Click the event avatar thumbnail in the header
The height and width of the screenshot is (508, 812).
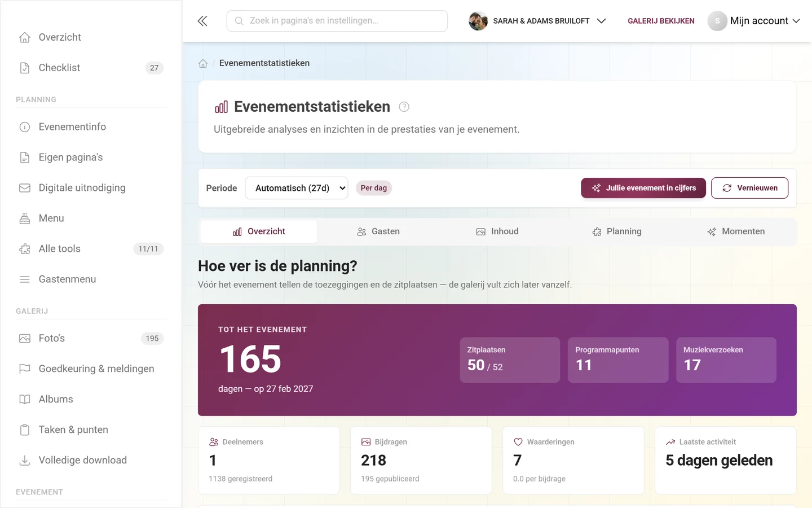pos(478,21)
